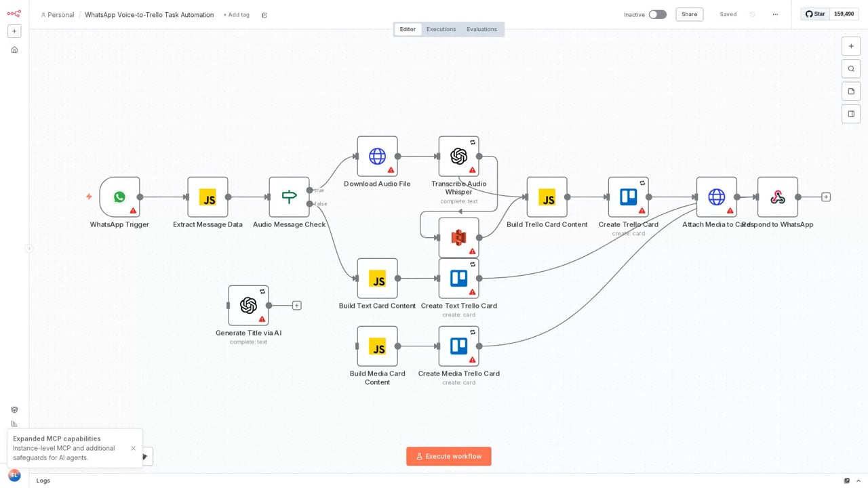Open the Audio Message Check node

click(289, 197)
